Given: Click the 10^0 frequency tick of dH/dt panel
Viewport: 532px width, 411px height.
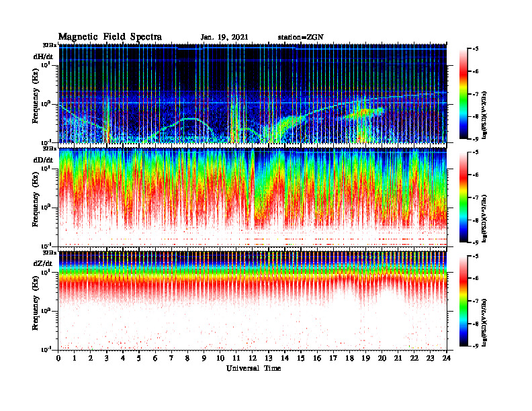Looking at the screenshot, I should [x=46, y=103].
